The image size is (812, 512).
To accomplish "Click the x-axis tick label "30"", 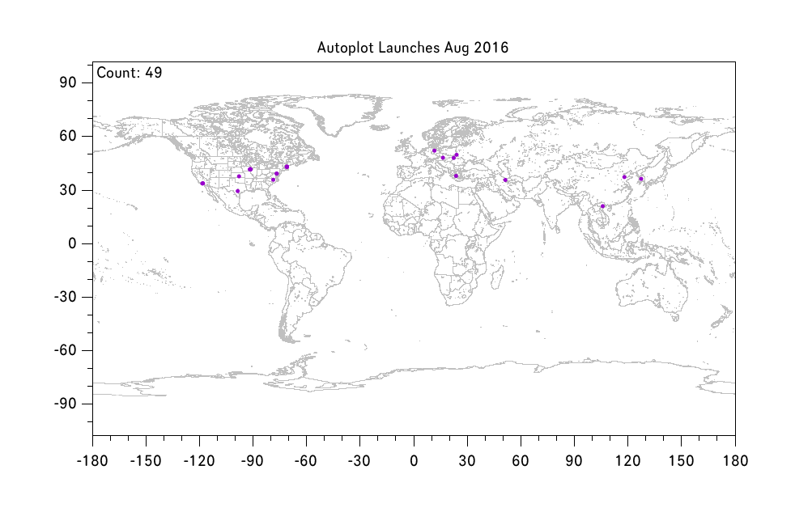I will pyautogui.click(x=467, y=461).
